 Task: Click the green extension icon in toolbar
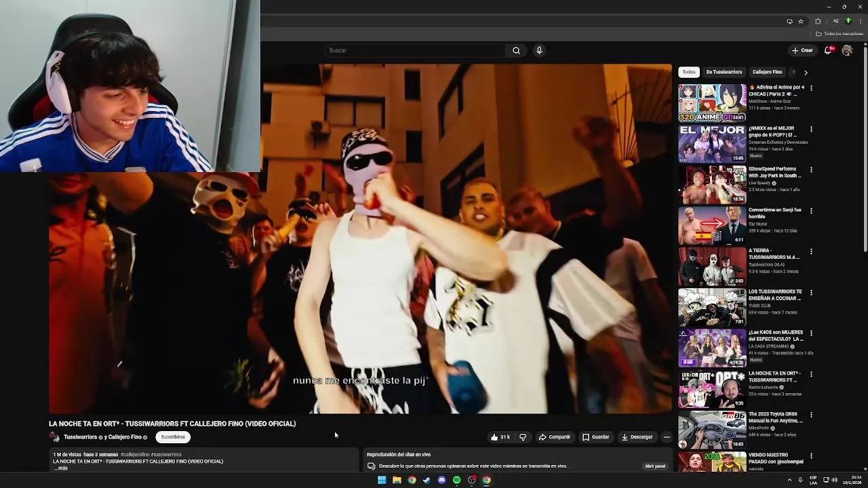(x=848, y=21)
